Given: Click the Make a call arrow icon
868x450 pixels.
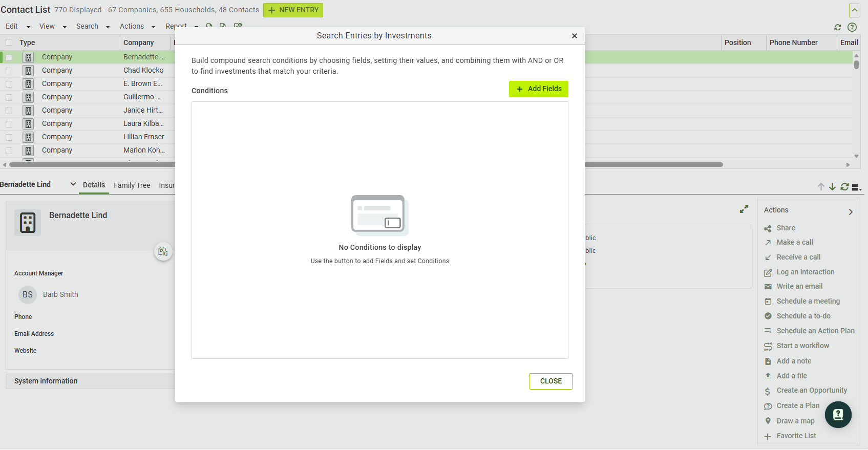Looking at the screenshot, I should click(768, 243).
